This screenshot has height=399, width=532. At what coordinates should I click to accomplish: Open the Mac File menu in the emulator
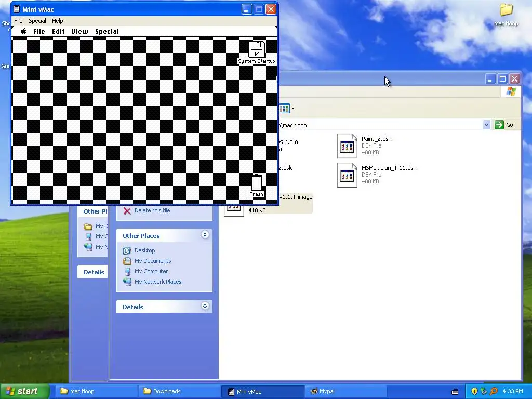coord(39,31)
